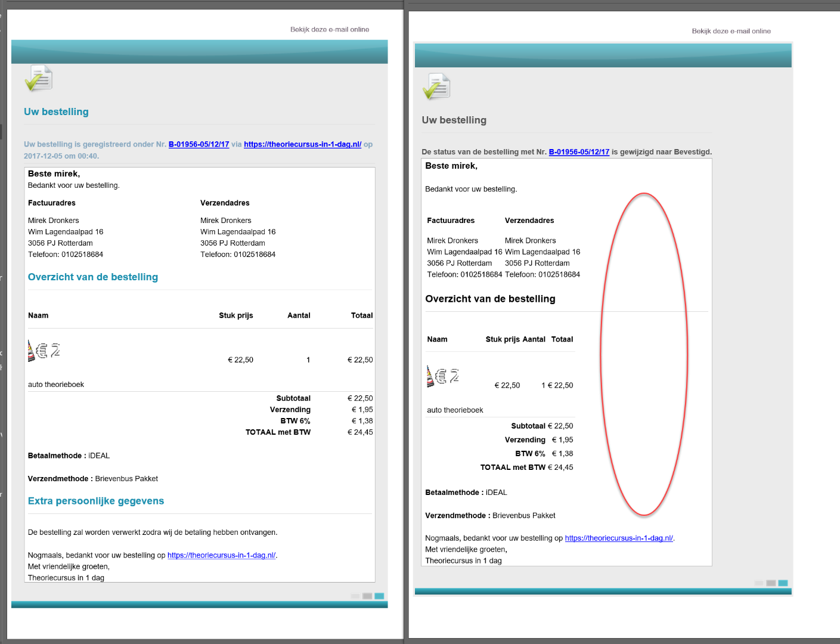Image resolution: width=840 pixels, height=644 pixels.
Task: Click 'Overzicht van de bestelling' heading in left email
Action: [x=93, y=277]
